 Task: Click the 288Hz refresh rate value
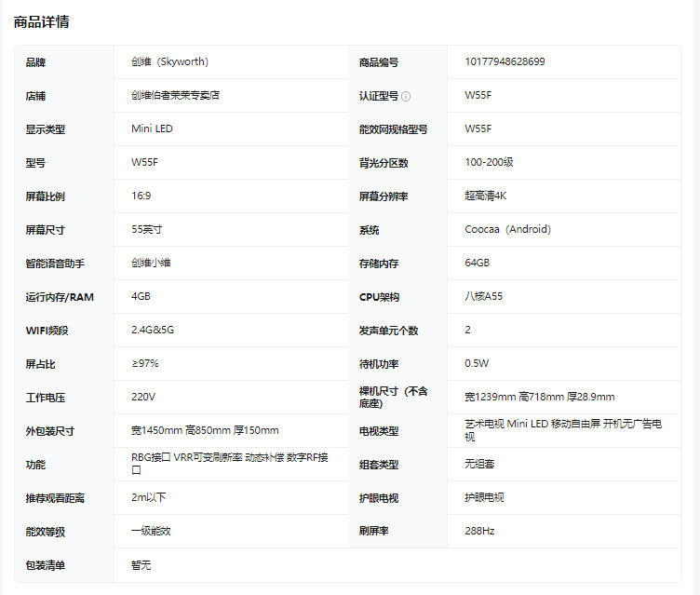(479, 531)
